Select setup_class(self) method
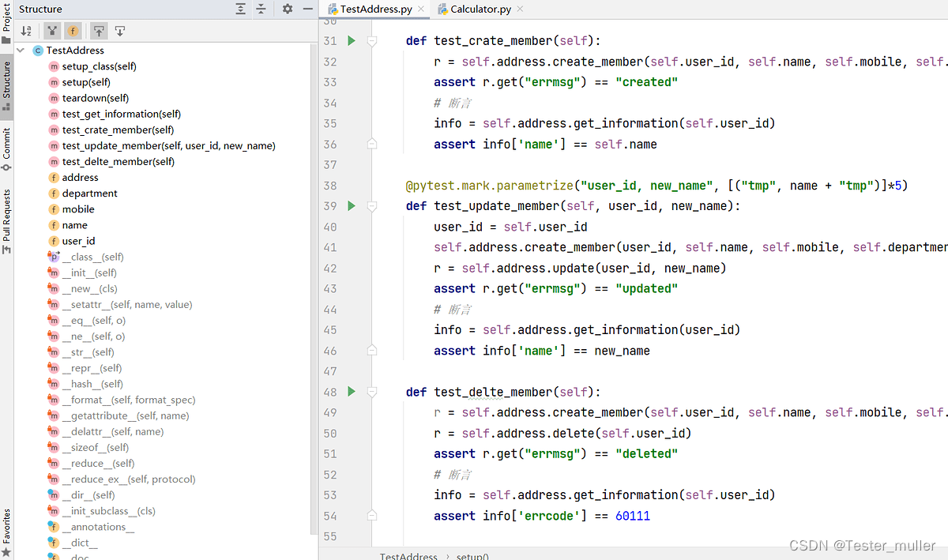 [x=99, y=66]
